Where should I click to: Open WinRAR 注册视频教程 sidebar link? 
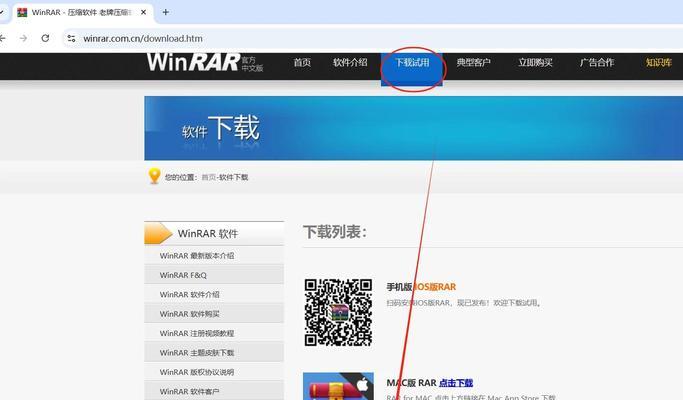(197, 333)
